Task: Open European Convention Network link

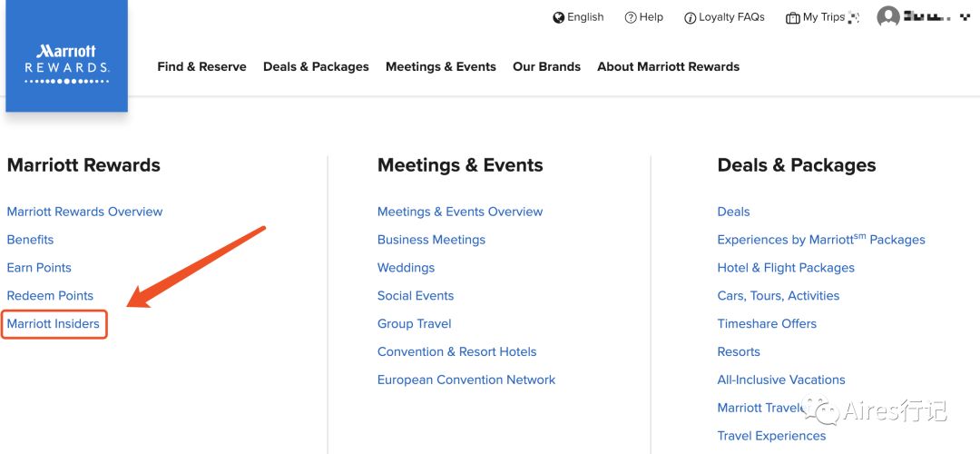Action: pyautogui.click(x=466, y=380)
